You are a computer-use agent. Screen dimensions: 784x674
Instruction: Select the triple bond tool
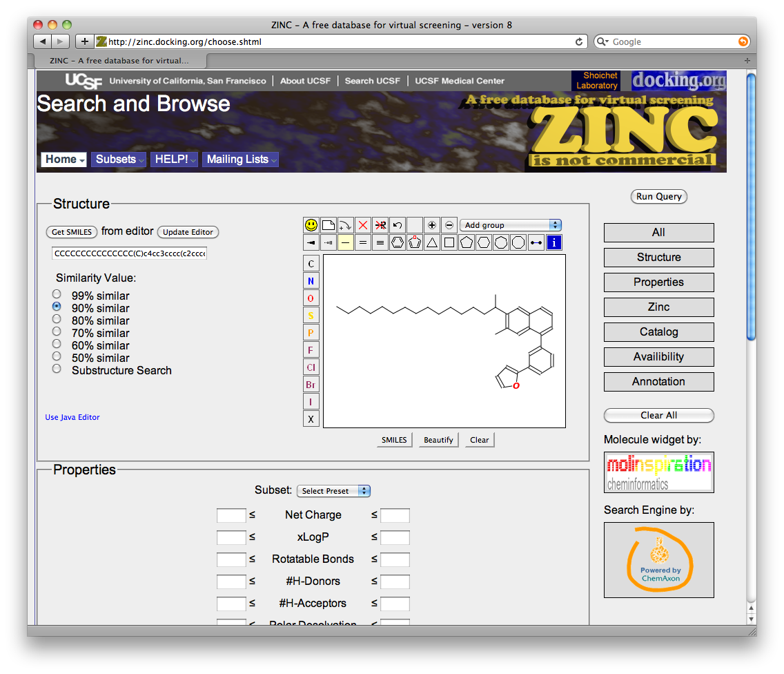tap(380, 242)
